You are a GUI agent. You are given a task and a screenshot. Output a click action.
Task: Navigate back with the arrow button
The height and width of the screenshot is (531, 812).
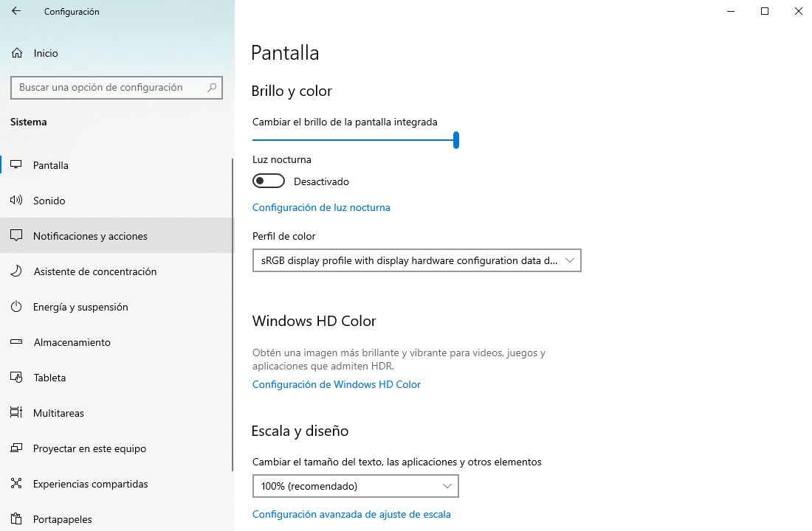tap(16, 11)
